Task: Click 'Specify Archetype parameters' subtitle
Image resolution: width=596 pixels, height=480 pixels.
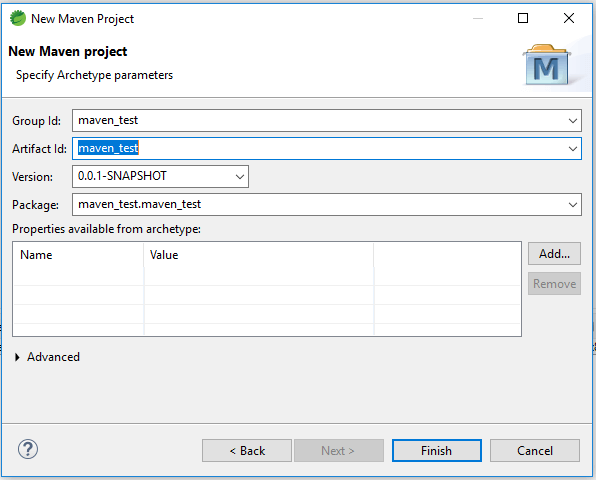Action: [x=94, y=75]
